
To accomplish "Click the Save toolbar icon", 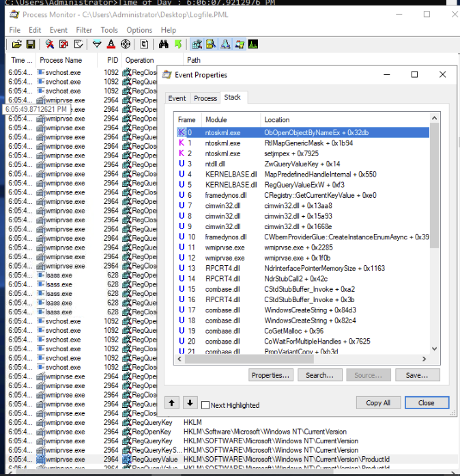I will pyautogui.click(x=31, y=44).
